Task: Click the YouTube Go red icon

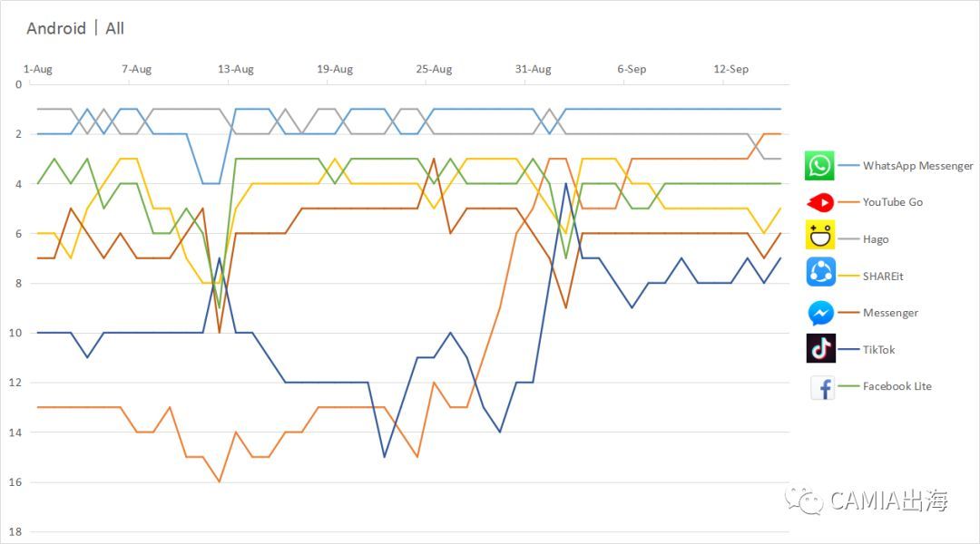Action: click(820, 202)
